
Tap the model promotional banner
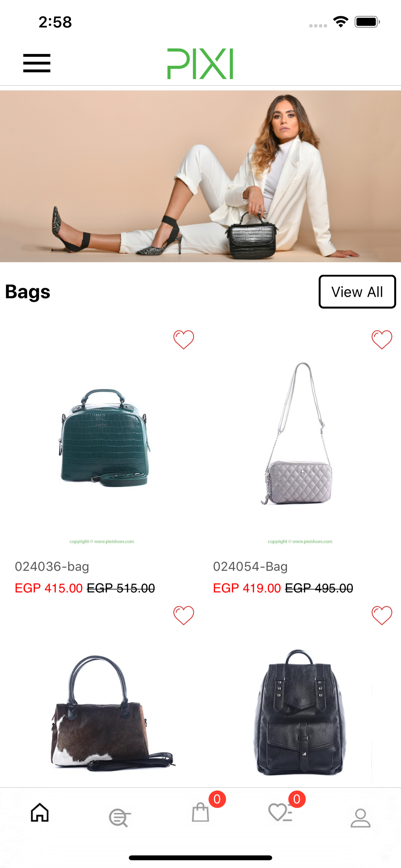click(200, 176)
